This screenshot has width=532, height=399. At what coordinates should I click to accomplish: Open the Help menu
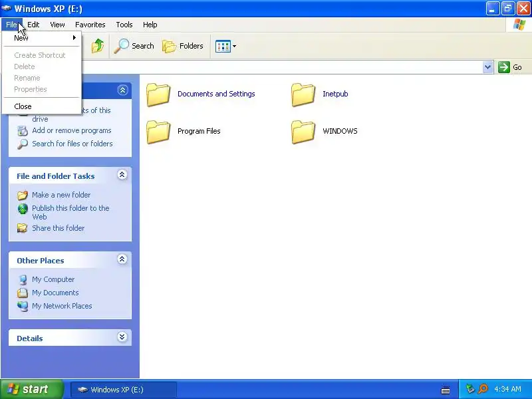click(x=150, y=25)
